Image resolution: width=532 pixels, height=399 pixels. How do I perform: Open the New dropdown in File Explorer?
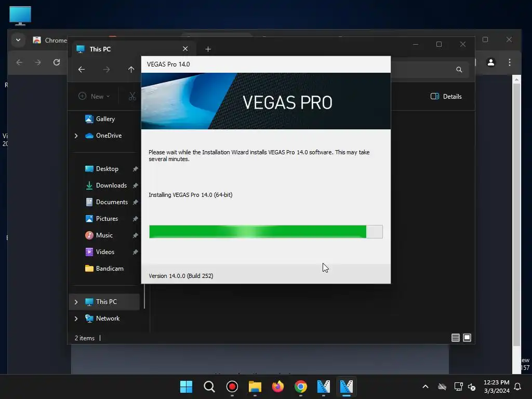point(95,96)
